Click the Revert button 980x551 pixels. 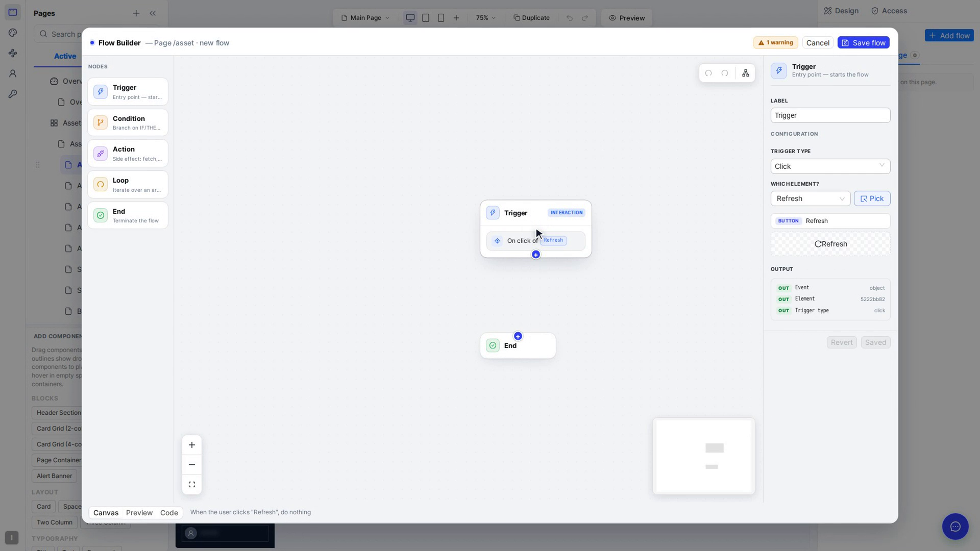tap(842, 342)
